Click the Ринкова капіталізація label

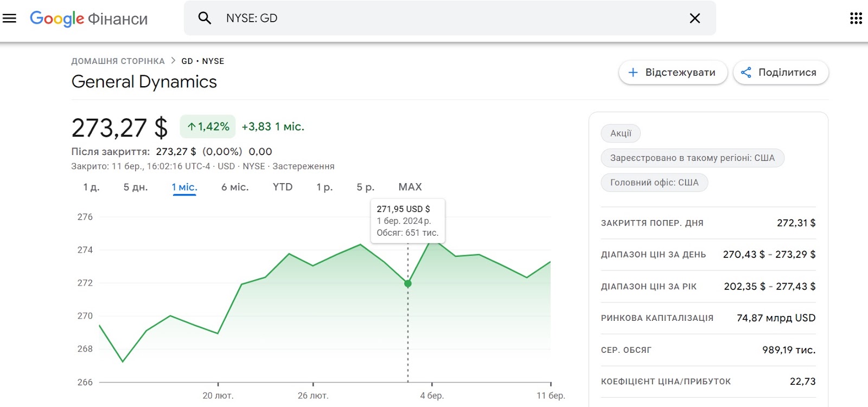[657, 318]
